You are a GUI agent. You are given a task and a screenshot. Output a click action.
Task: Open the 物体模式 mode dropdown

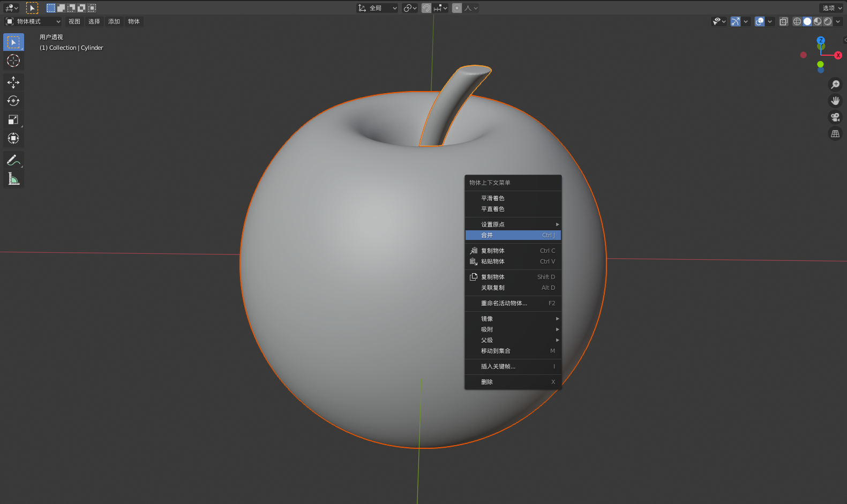click(x=33, y=21)
